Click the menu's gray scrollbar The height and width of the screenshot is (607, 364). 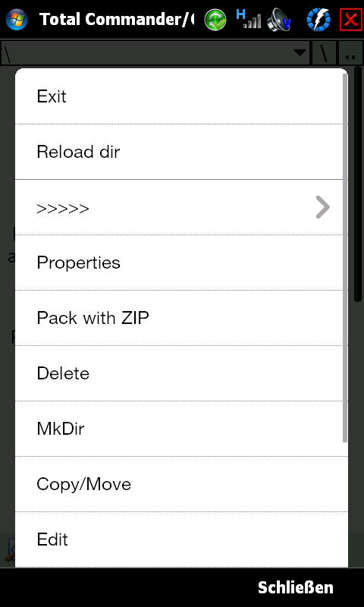pyautogui.click(x=345, y=257)
